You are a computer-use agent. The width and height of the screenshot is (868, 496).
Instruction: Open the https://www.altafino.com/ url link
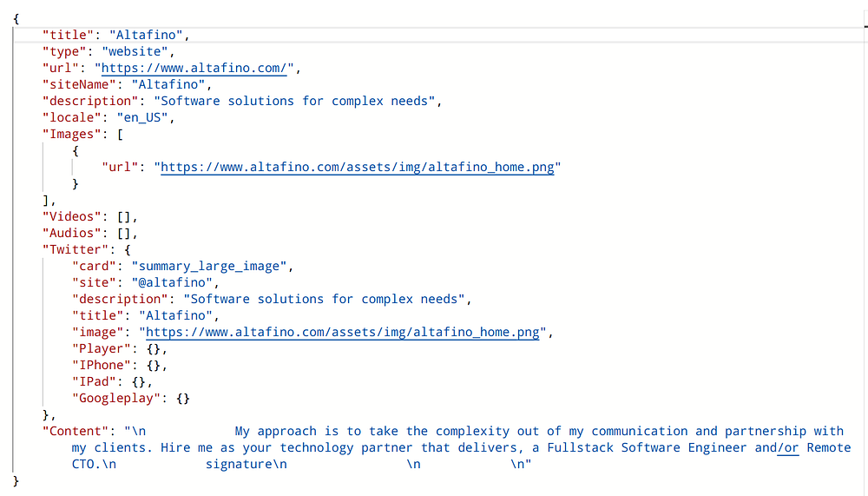194,68
